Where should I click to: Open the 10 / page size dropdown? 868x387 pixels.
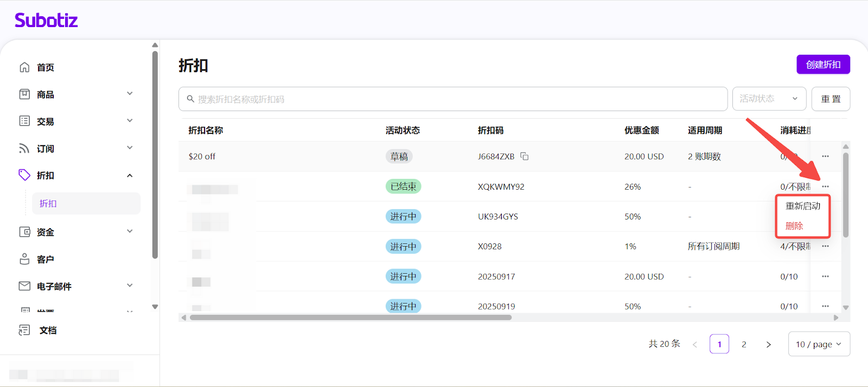click(x=819, y=344)
